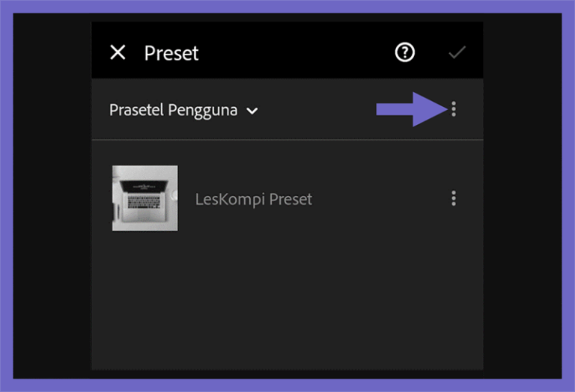
Task: Open the Prasetel Pengguna three-dot options menu
Action: 454,109
